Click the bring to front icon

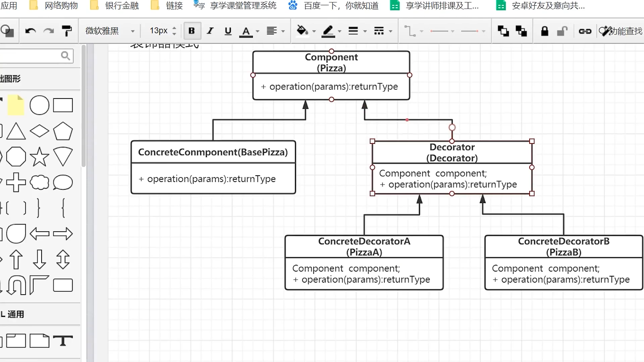pyautogui.click(x=503, y=31)
